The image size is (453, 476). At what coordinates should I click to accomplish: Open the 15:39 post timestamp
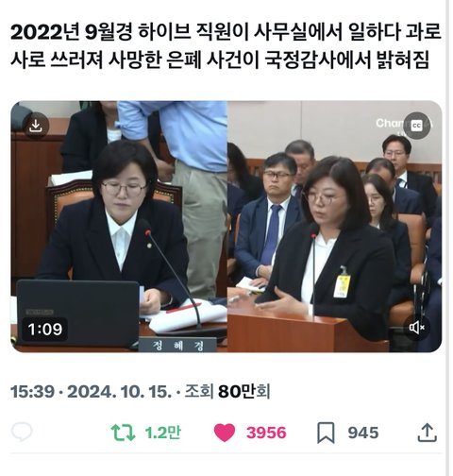point(32,392)
